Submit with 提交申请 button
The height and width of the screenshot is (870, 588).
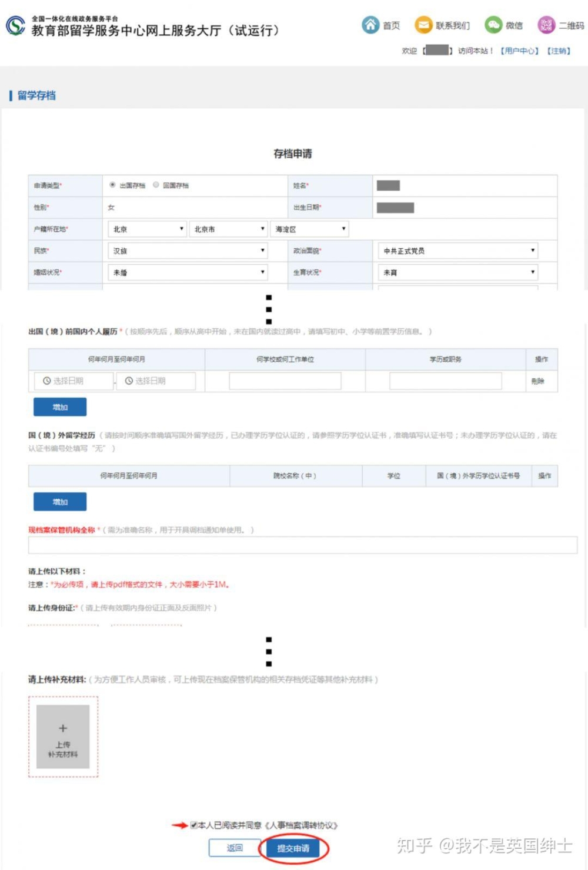click(293, 848)
